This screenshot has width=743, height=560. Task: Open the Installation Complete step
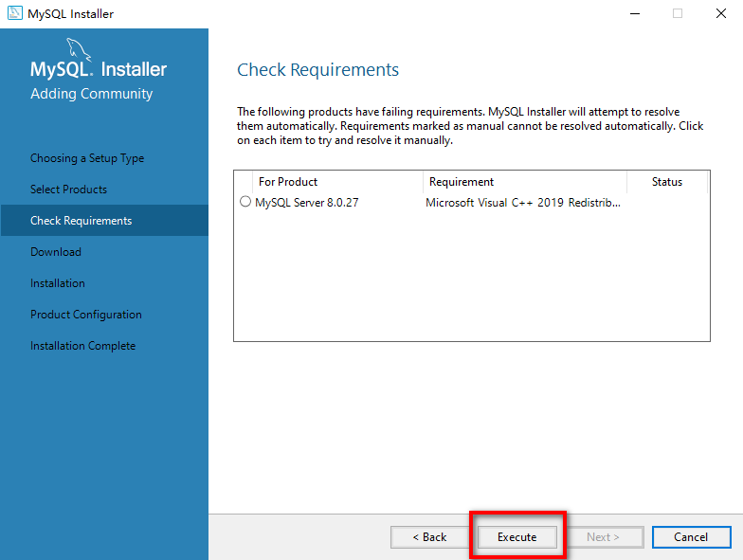point(83,346)
